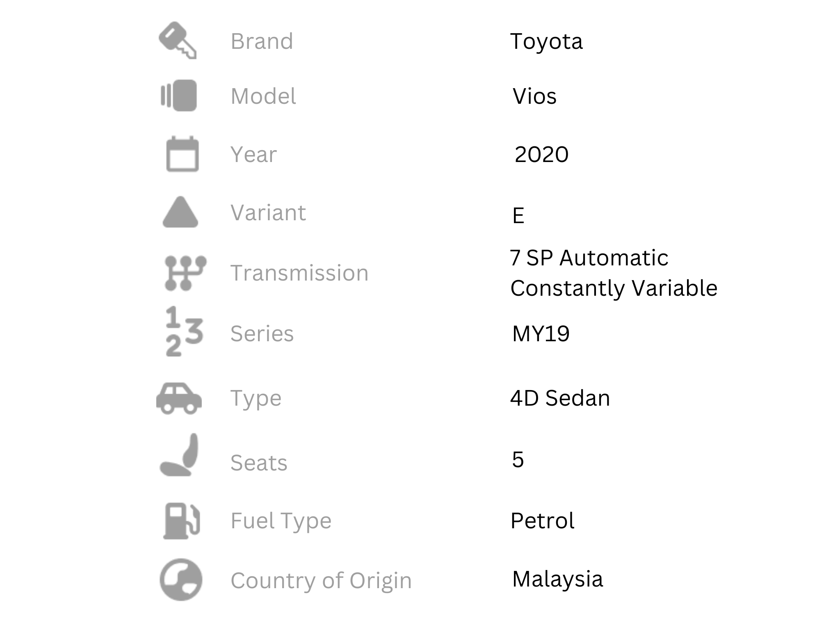This screenshot has height=630, width=840.
Task: Click the gear shift Transmission icon
Action: click(185, 273)
